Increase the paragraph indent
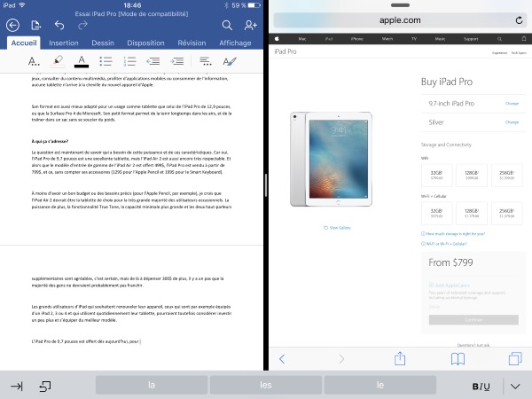The image size is (532, 399). click(177, 61)
